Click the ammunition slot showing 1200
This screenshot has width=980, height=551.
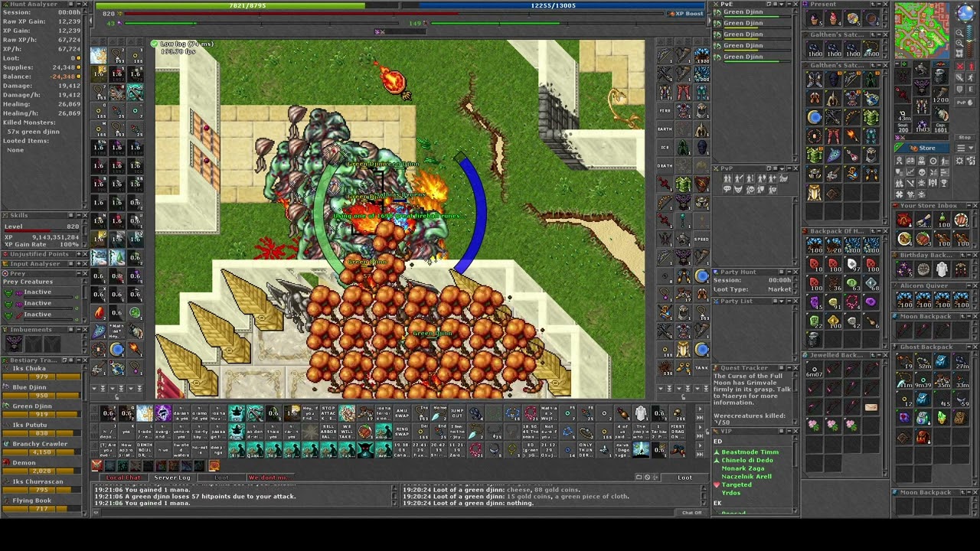click(x=941, y=93)
